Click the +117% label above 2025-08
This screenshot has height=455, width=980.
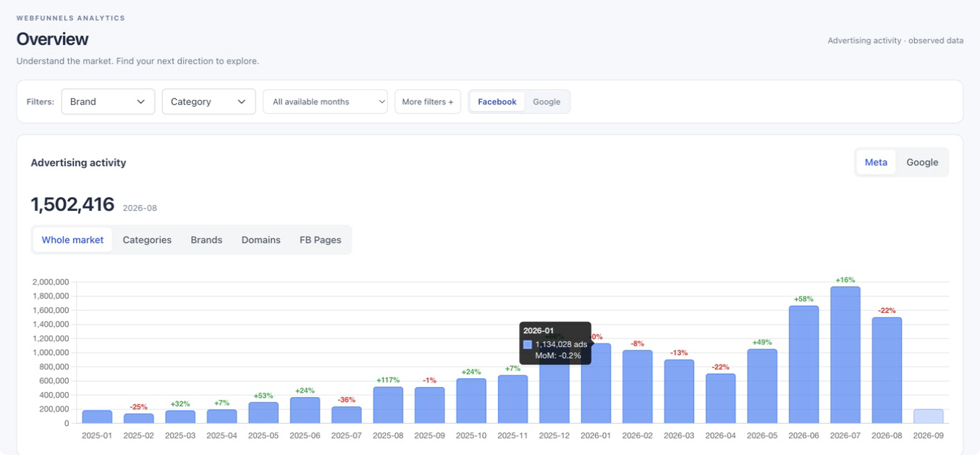pyautogui.click(x=388, y=380)
